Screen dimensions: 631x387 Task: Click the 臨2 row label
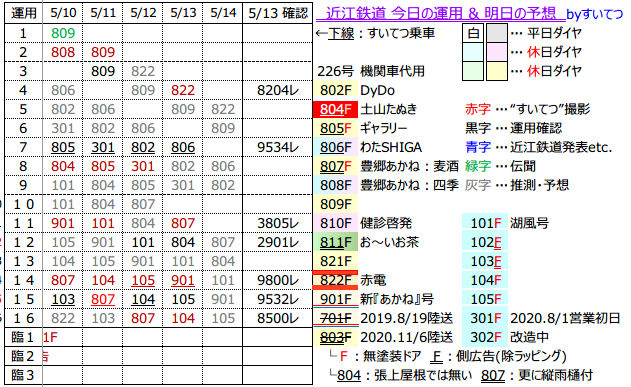pos(23,356)
